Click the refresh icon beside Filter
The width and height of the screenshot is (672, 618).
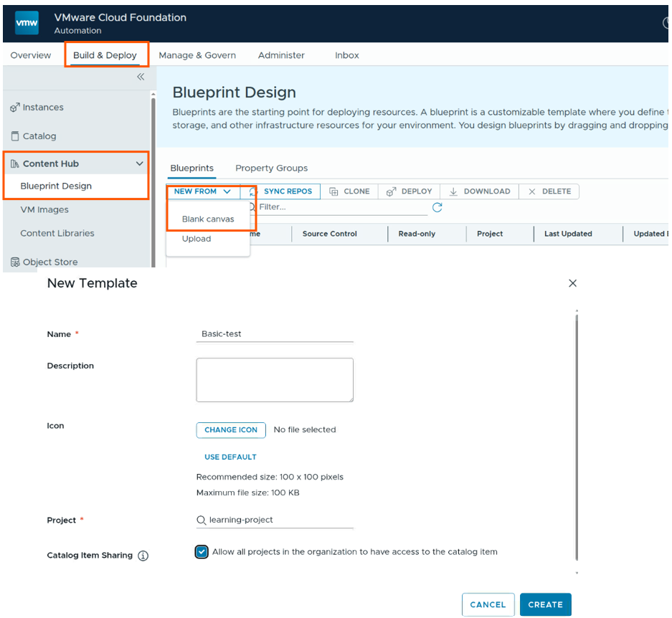tap(437, 207)
